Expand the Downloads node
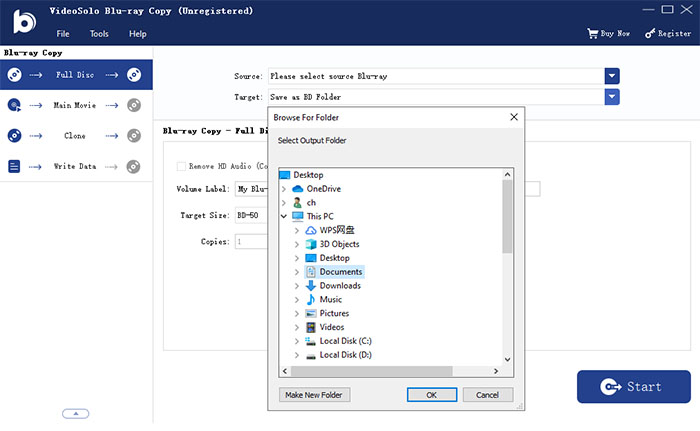The height and width of the screenshot is (431, 700). (297, 286)
